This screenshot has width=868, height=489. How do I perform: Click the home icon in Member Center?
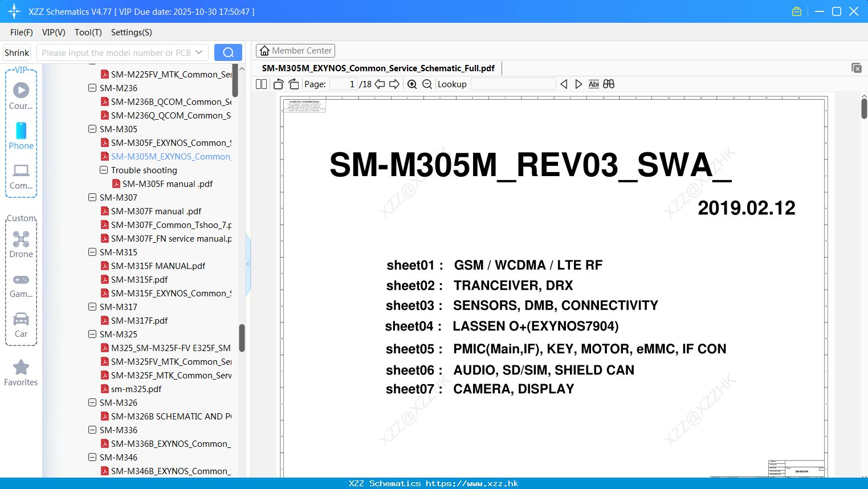[x=264, y=51]
